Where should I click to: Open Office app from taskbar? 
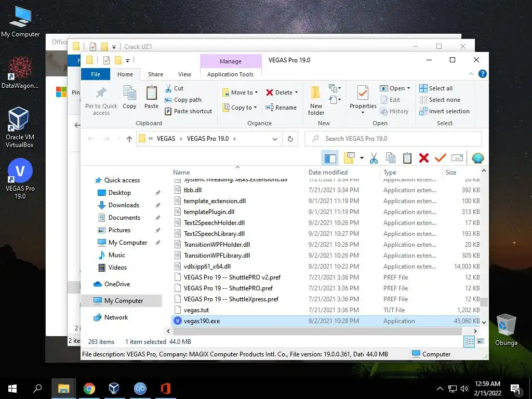(x=166, y=389)
